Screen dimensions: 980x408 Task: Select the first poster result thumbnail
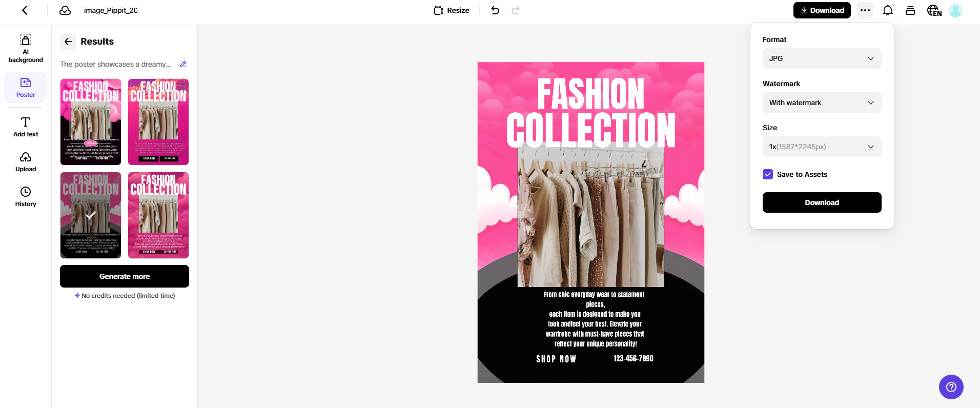click(91, 122)
